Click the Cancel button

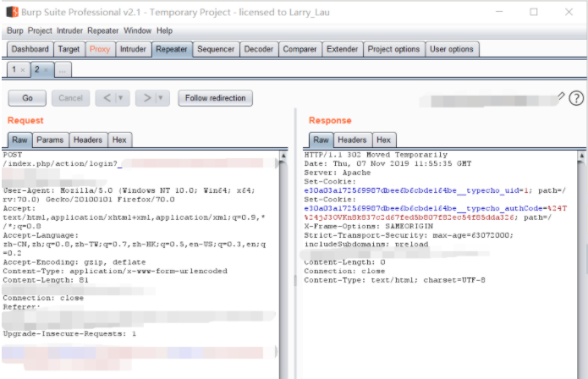click(70, 98)
